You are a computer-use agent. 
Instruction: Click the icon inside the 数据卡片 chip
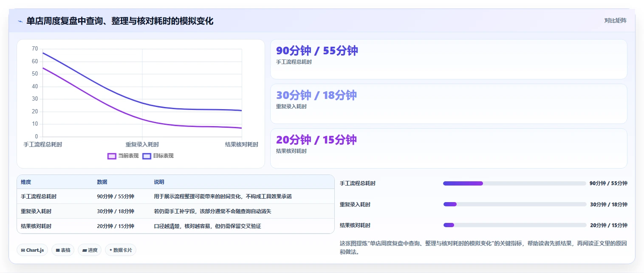coord(110,250)
